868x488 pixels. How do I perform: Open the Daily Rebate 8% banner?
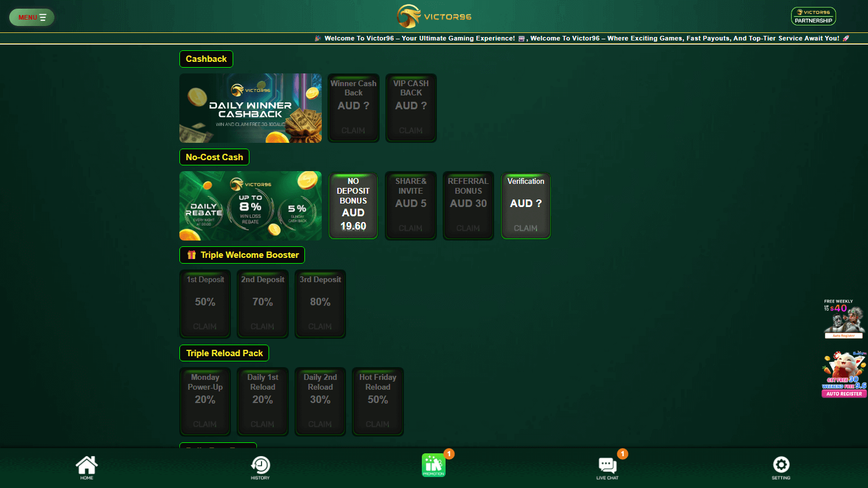(250, 206)
